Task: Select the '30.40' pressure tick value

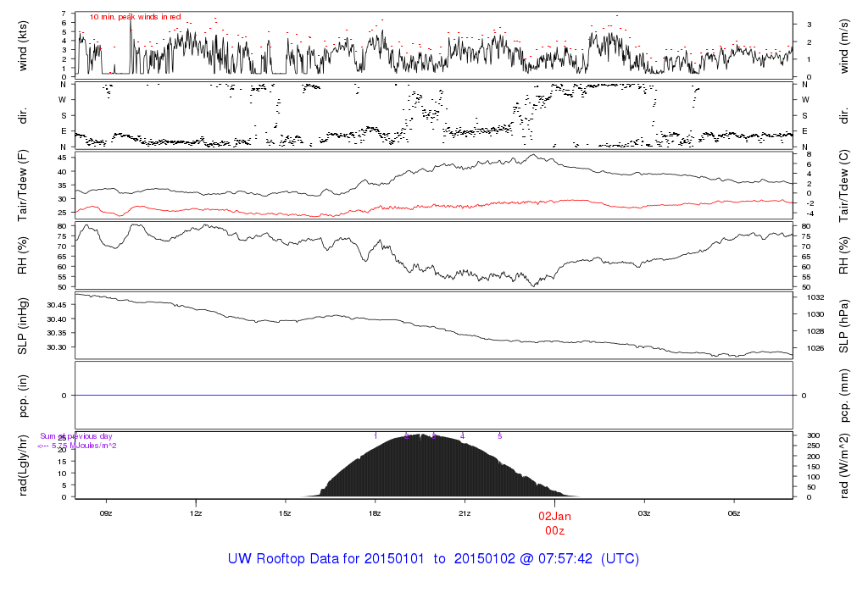Action: [x=57, y=319]
